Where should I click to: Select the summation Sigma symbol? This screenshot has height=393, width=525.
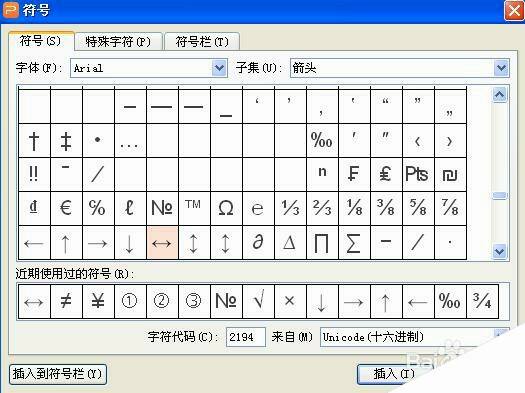[x=354, y=242]
